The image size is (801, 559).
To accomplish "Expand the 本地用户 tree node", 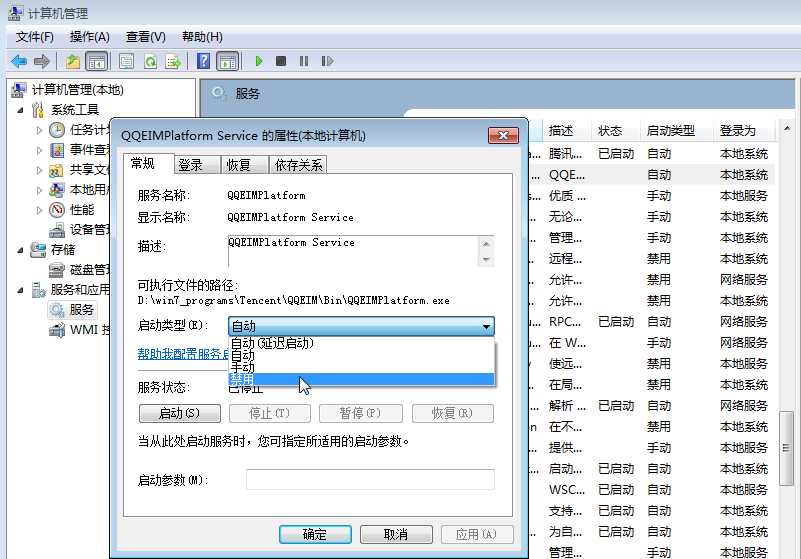I will coord(39,190).
